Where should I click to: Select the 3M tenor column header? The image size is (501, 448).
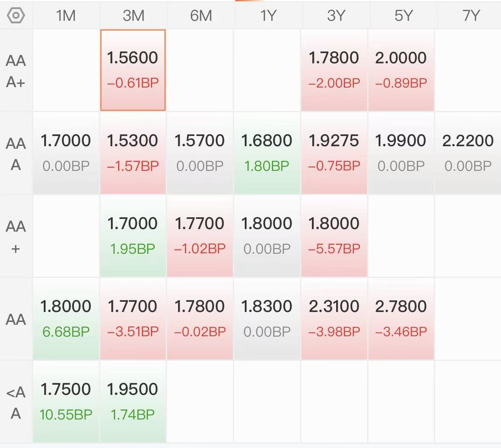[133, 16]
